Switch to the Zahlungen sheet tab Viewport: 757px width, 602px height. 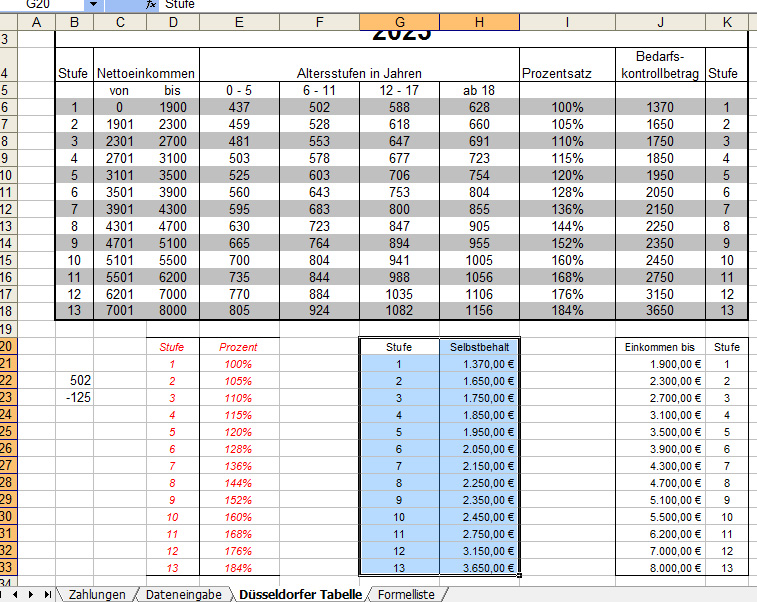tap(97, 594)
